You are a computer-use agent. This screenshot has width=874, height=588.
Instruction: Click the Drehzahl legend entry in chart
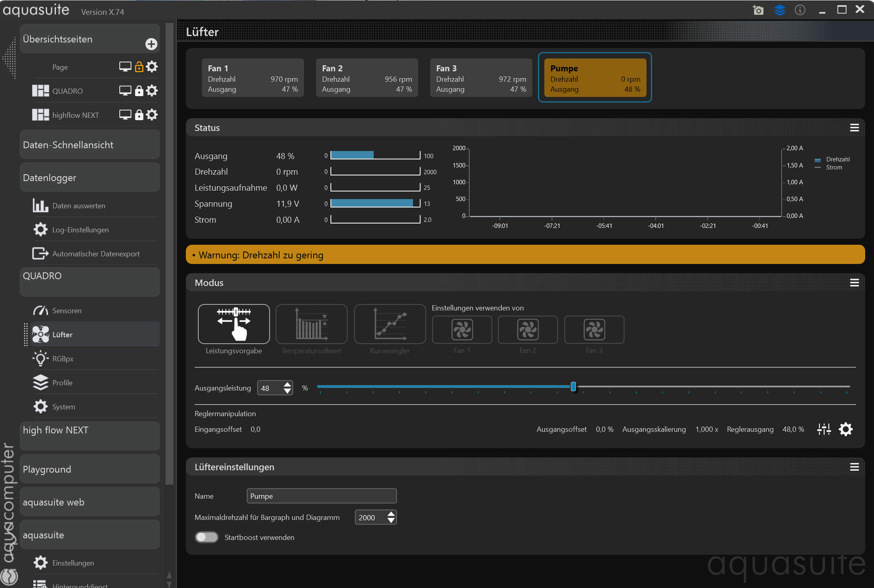tap(832, 159)
